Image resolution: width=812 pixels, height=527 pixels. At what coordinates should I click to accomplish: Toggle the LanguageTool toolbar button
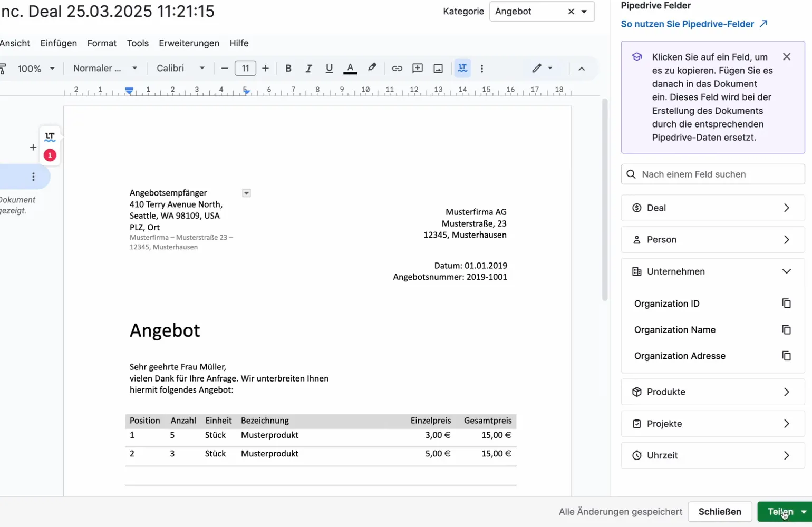click(x=462, y=69)
